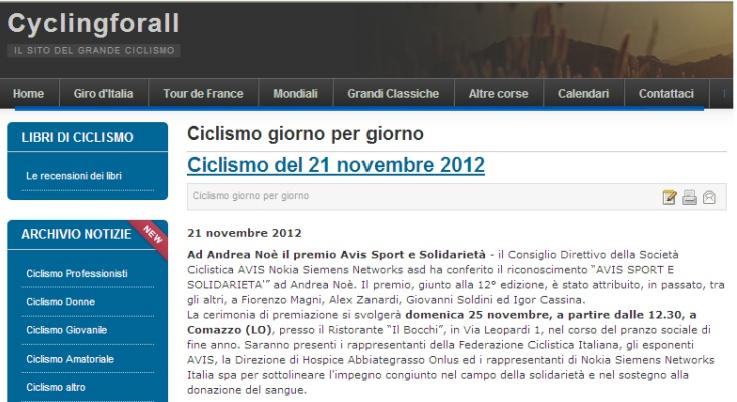Go to the Contattaci page
Viewport: 737px width, 402px height.
click(666, 94)
